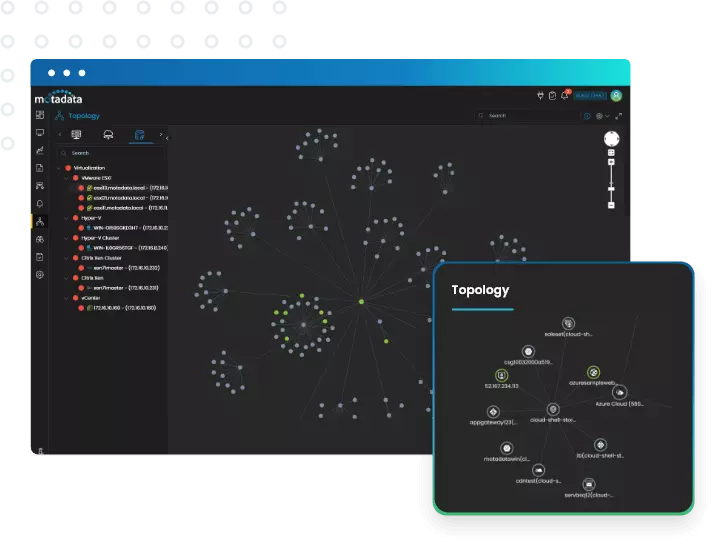Open the metrics chart icon in sidebar
This screenshot has width=725, height=556.
click(x=40, y=150)
